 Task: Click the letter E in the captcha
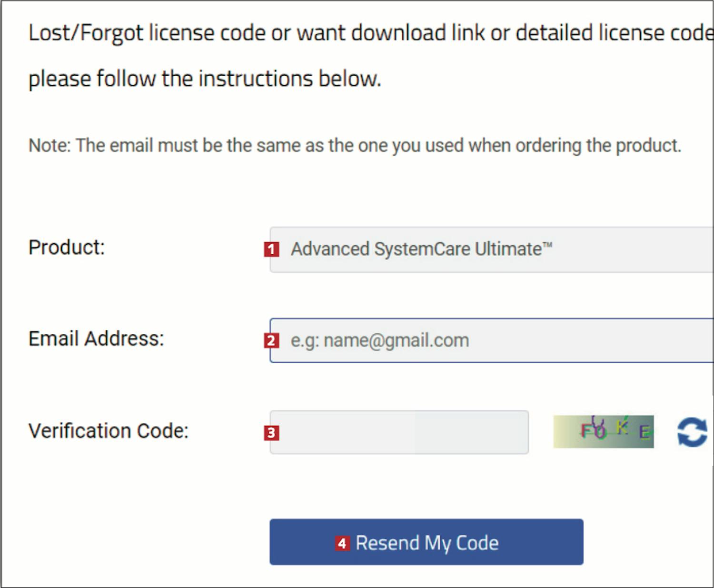(645, 432)
